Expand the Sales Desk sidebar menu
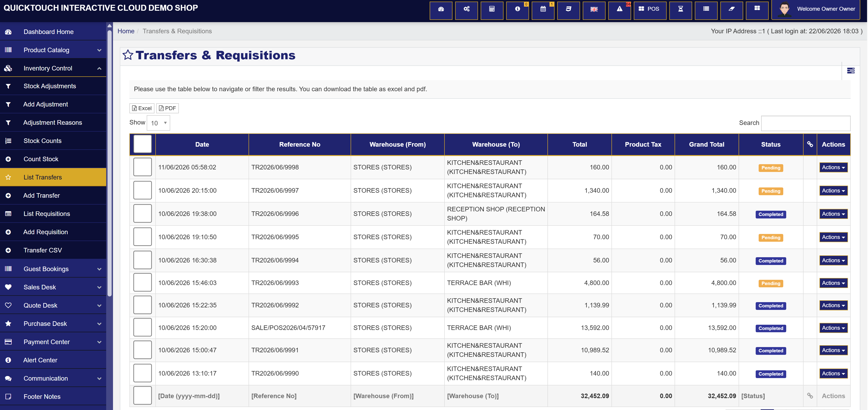The width and height of the screenshot is (868, 410). (53, 287)
